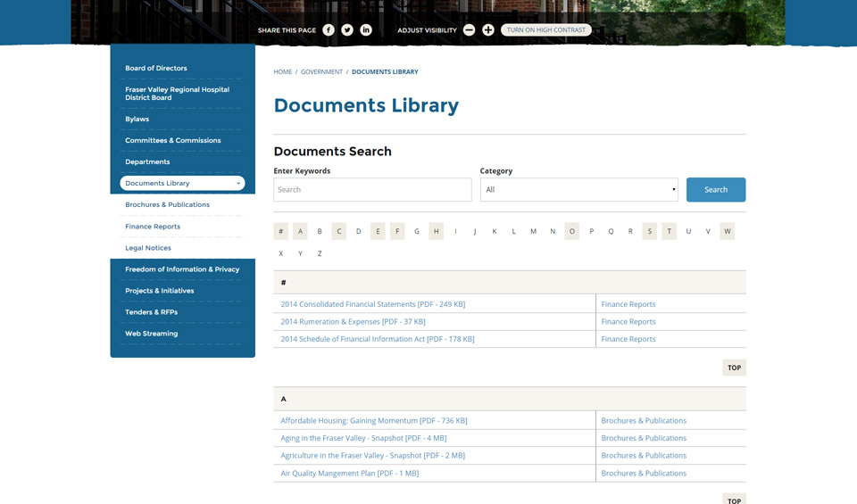Decrease visibility with minus icon

469,30
